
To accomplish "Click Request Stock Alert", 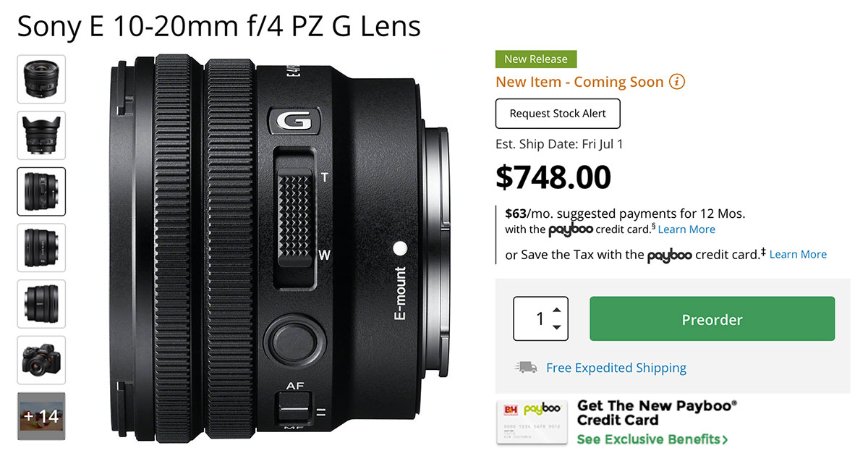I will coord(558,114).
